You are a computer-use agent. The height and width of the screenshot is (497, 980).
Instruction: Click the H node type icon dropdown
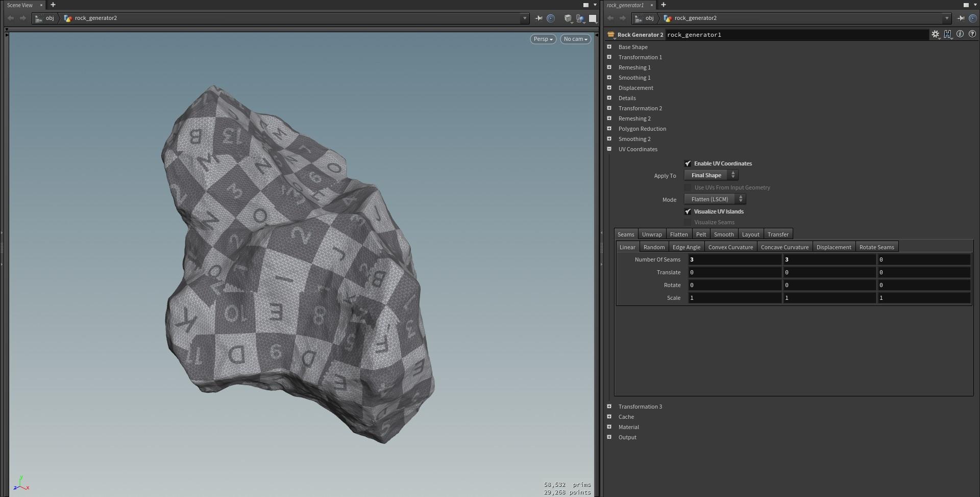[x=948, y=34]
